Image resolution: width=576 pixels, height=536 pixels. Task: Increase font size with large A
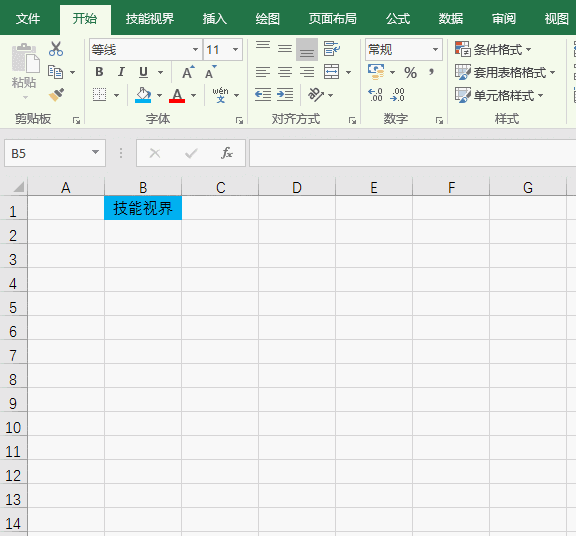point(188,72)
